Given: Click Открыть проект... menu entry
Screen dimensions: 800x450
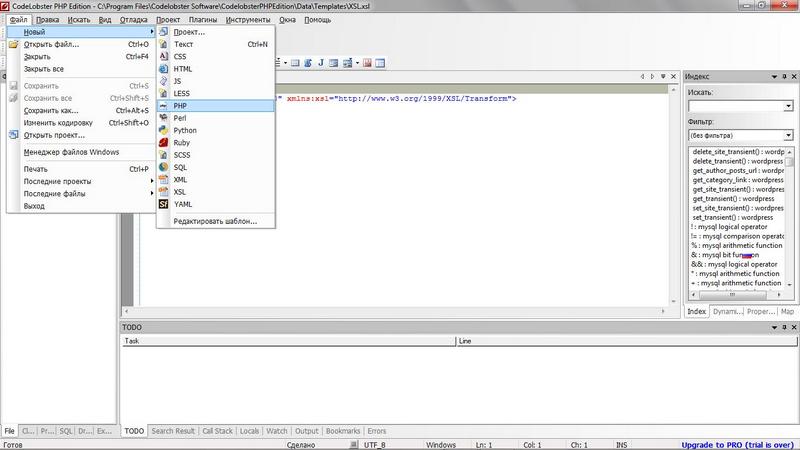Looking at the screenshot, I should point(81,135).
